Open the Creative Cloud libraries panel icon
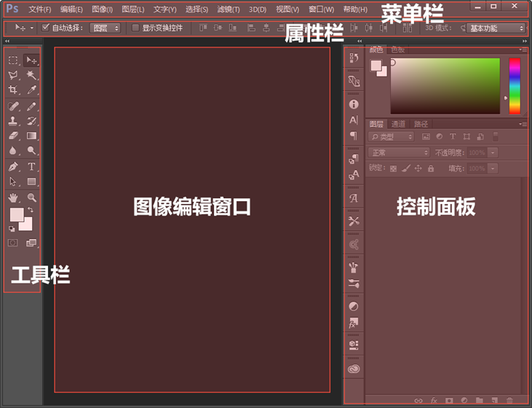This screenshot has height=408, width=532. click(354, 369)
